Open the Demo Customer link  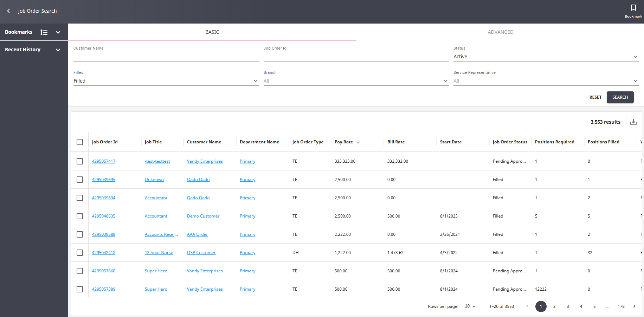click(203, 216)
